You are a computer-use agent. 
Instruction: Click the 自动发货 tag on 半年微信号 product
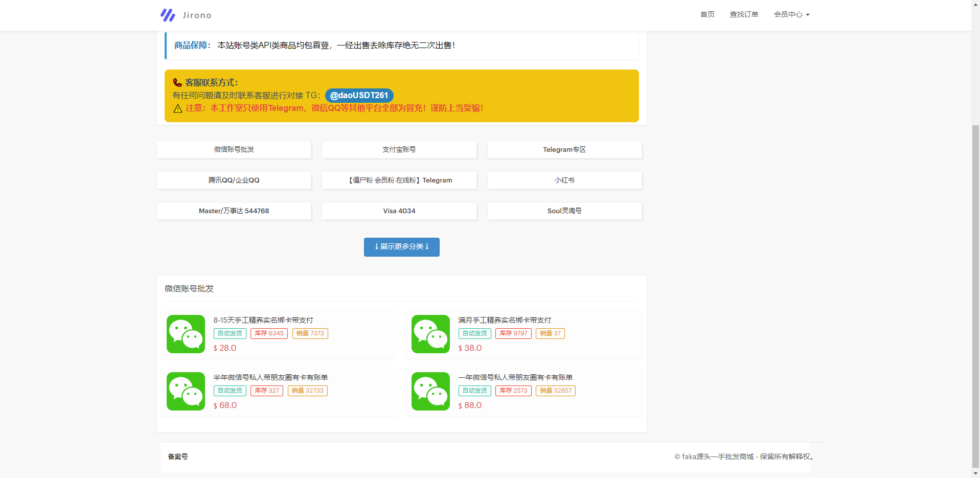[x=230, y=391]
